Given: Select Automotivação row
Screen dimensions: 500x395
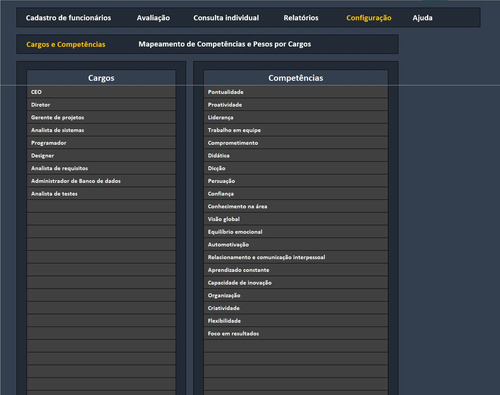Looking at the screenshot, I should click(296, 244).
